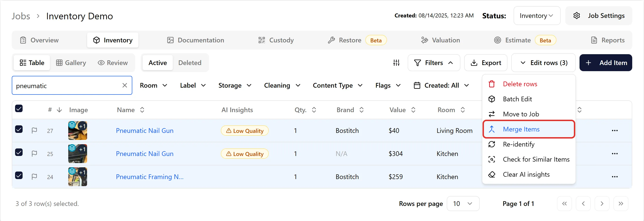Expand the Room filter
The height and width of the screenshot is (221, 644).
(153, 86)
